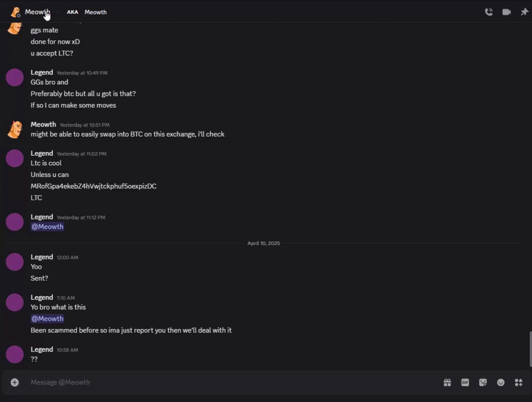Click the chat scrollbar thumb
The height and width of the screenshot is (402, 532).
[x=530, y=349]
